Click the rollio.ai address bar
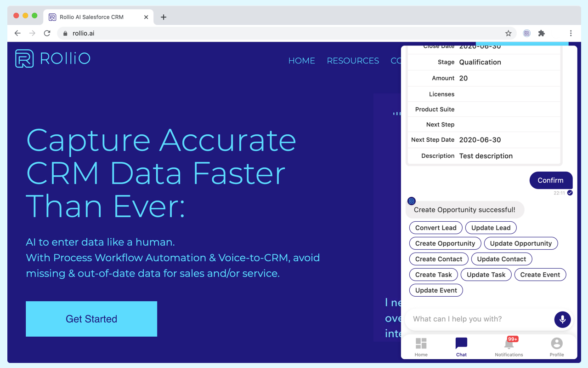588x368 pixels. 287,33
